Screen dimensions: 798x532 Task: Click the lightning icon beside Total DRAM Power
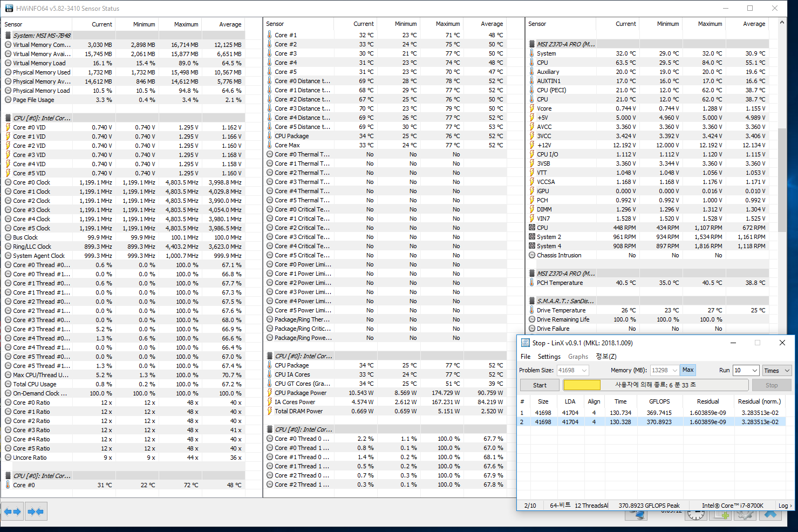pos(270,411)
